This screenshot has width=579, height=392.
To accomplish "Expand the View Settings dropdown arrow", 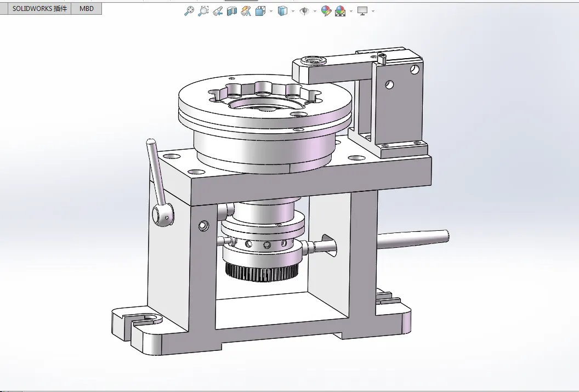I will click(x=373, y=12).
